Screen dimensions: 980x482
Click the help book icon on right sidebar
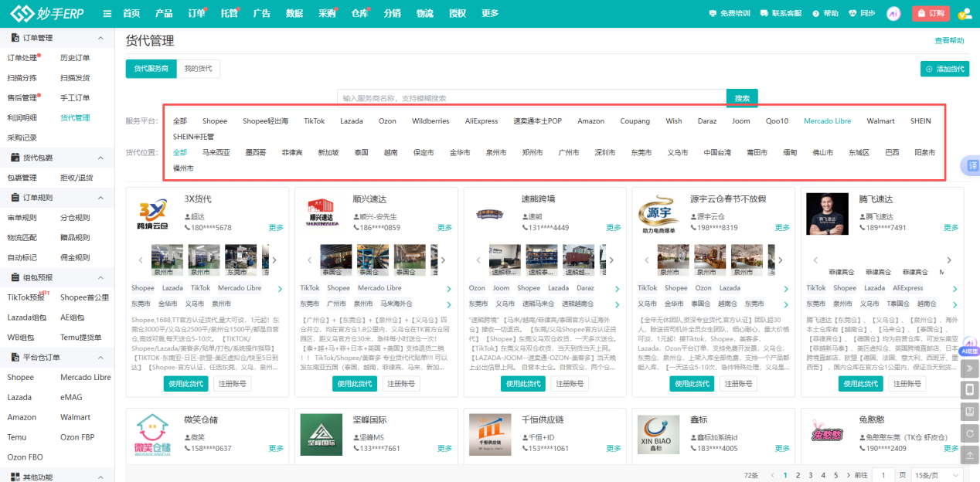[971, 411]
